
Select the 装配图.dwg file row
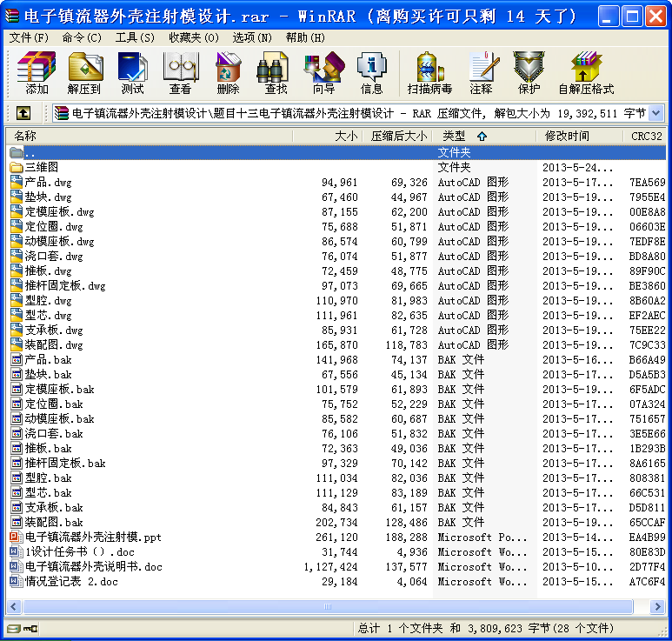54,344
